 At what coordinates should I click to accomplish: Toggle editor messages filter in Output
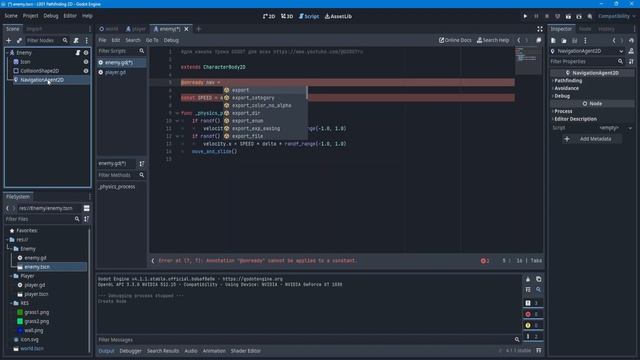pos(533,336)
